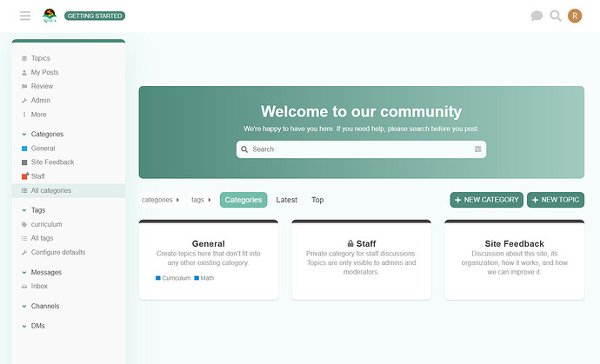Viewport: 600px width, 364px height.
Task: Focus the community Search input field
Action: click(361, 149)
